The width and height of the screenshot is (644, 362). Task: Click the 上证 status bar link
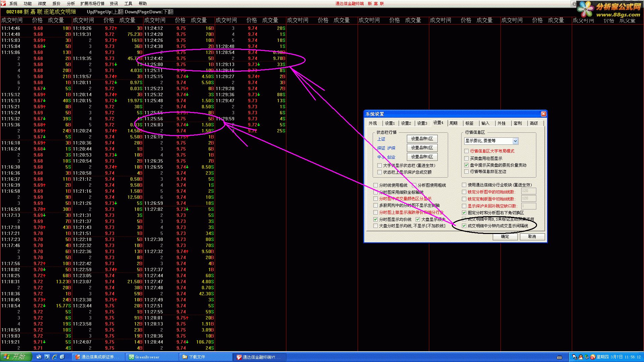coord(381,139)
